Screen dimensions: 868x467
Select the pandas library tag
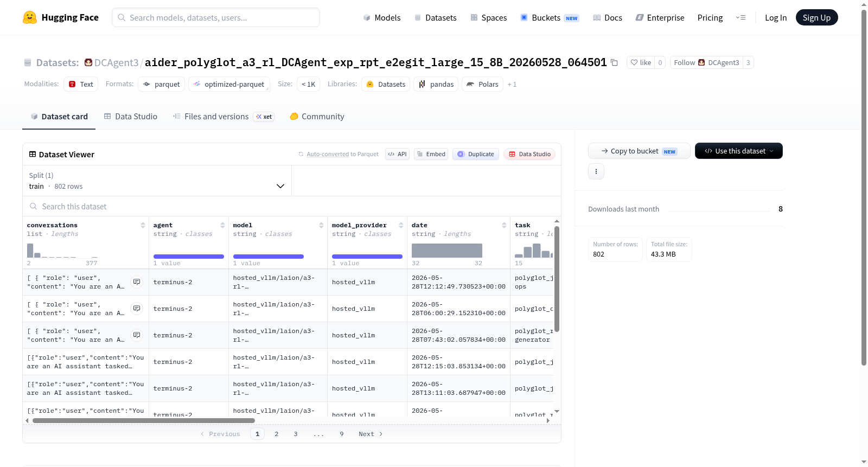click(436, 84)
